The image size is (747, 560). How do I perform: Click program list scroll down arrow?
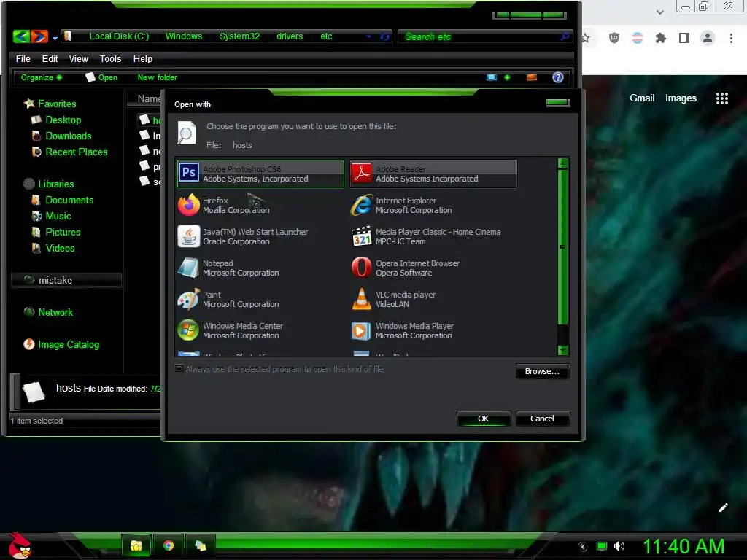coord(562,350)
